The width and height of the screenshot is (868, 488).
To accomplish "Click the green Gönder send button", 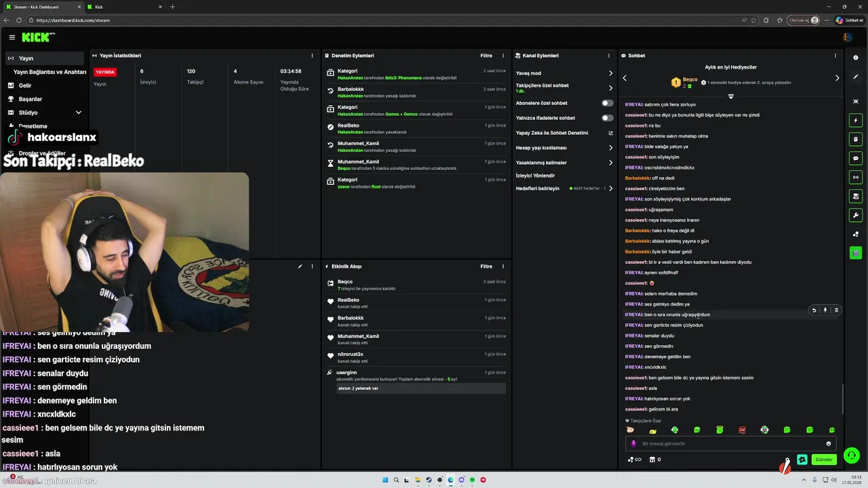I will pyautogui.click(x=824, y=460).
